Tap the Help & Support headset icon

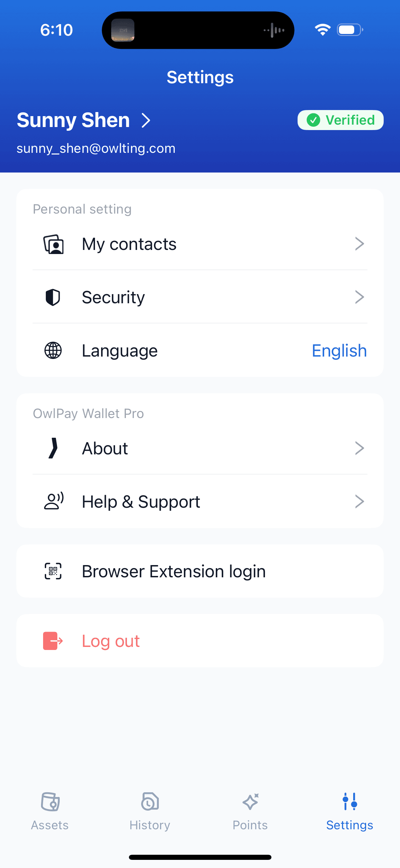pyautogui.click(x=54, y=501)
